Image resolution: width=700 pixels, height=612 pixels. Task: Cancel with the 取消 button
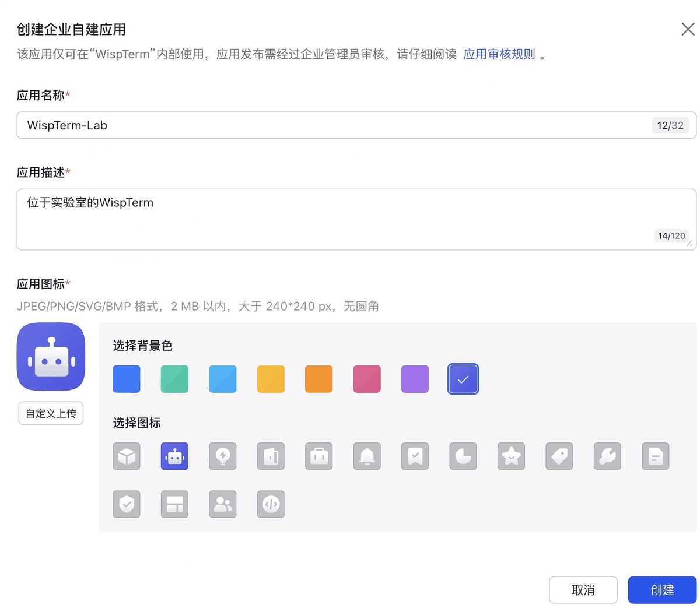click(x=583, y=590)
